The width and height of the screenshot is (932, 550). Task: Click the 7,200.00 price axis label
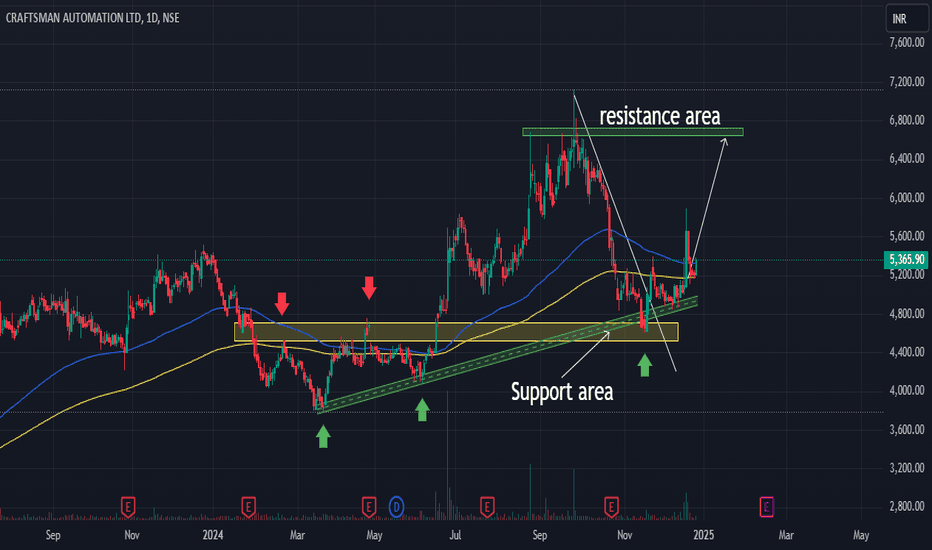click(x=906, y=81)
